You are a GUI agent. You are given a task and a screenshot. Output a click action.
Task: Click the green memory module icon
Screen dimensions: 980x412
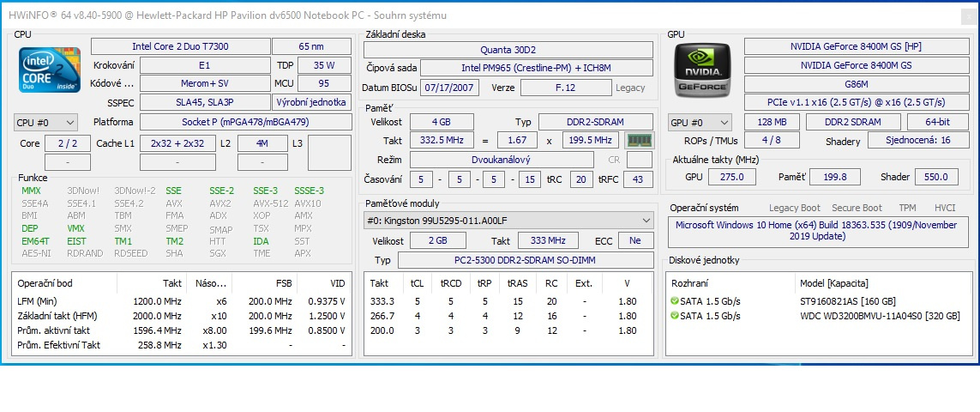click(639, 141)
